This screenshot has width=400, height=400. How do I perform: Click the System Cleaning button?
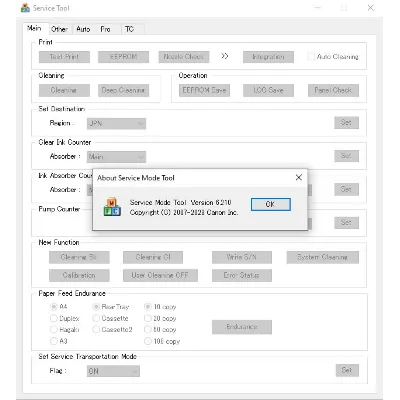point(323,257)
